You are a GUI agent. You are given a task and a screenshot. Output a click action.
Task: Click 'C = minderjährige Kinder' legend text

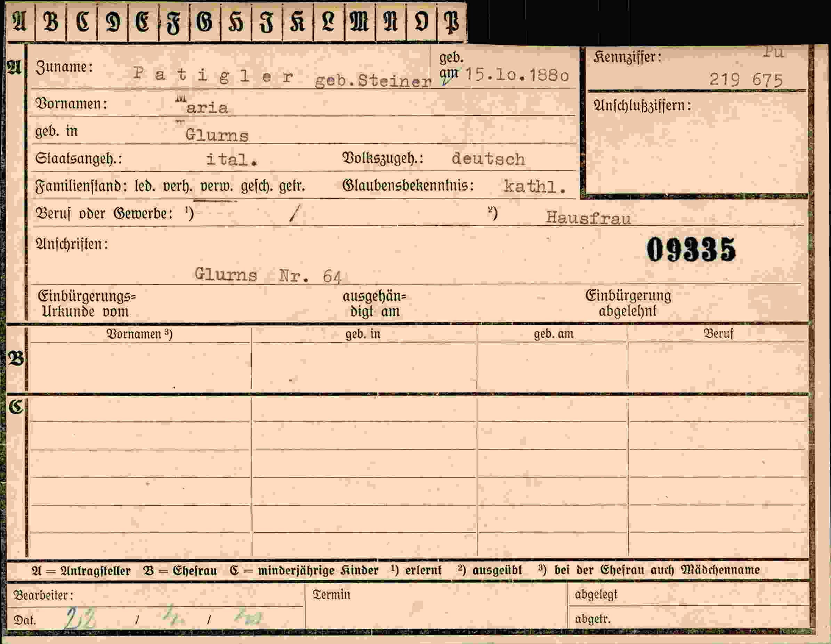[304, 571]
